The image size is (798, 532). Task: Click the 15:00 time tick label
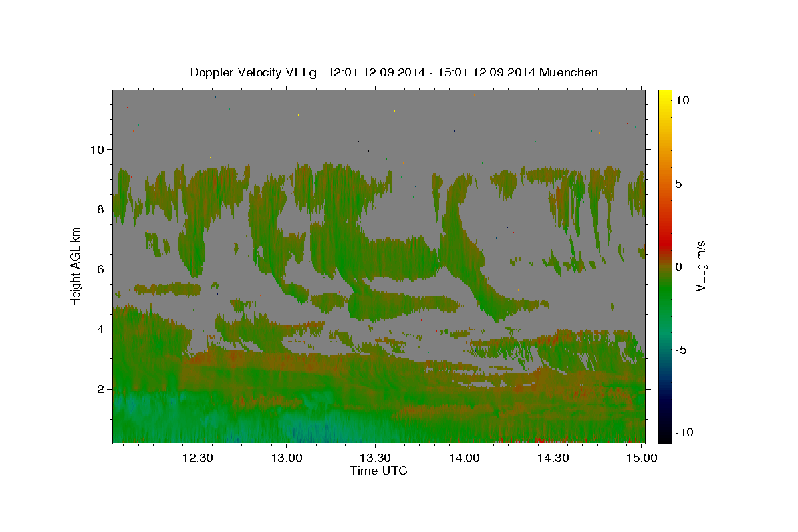(641, 458)
